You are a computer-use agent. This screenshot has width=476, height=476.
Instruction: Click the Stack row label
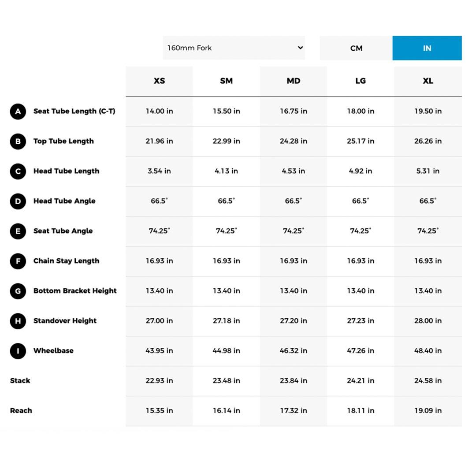pyautogui.click(x=20, y=381)
